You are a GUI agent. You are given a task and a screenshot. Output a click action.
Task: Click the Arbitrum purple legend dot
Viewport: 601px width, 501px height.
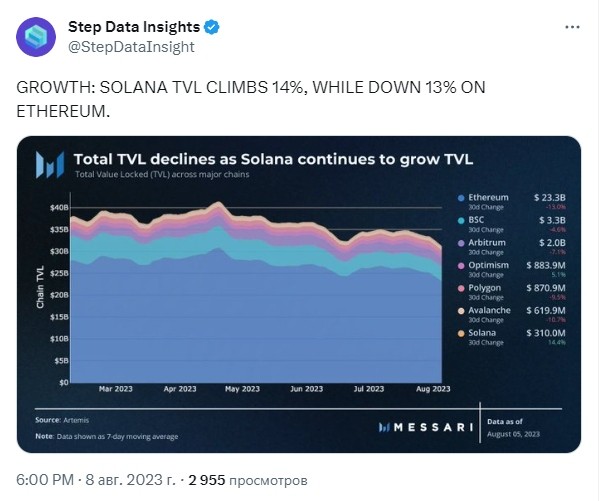coord(461,243)
